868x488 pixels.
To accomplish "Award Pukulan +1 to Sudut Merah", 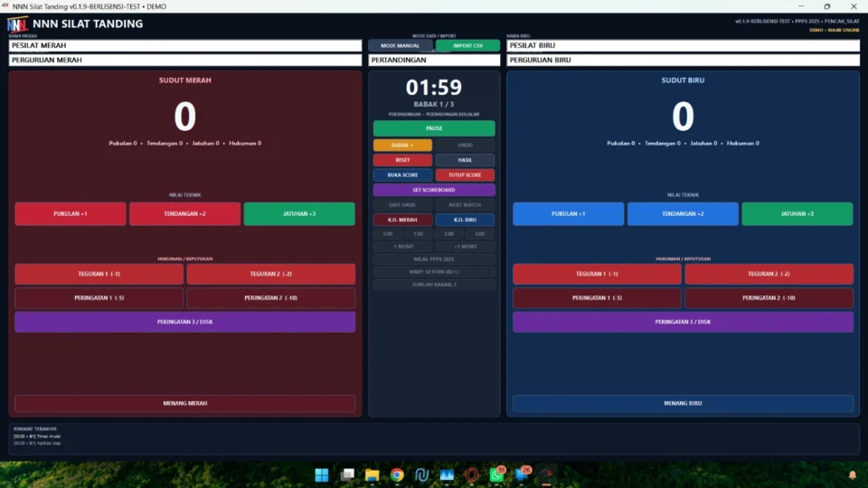I will pos(71,213).
